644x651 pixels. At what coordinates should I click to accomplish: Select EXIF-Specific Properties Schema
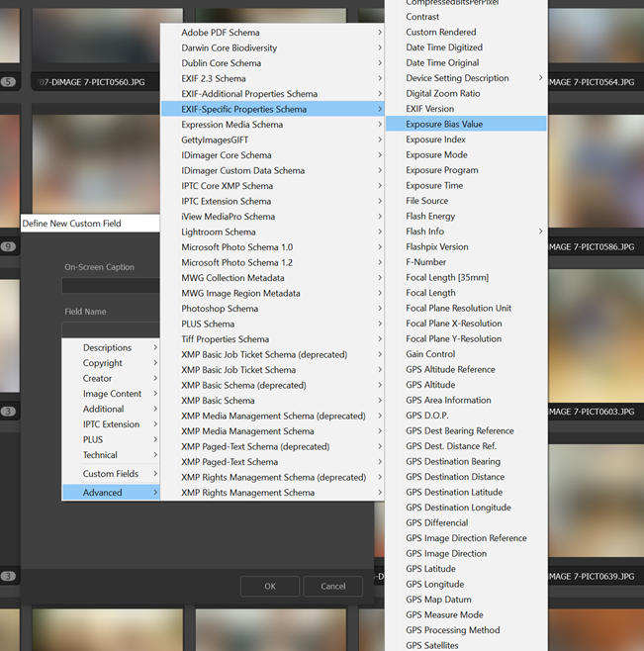pos(272,109)
